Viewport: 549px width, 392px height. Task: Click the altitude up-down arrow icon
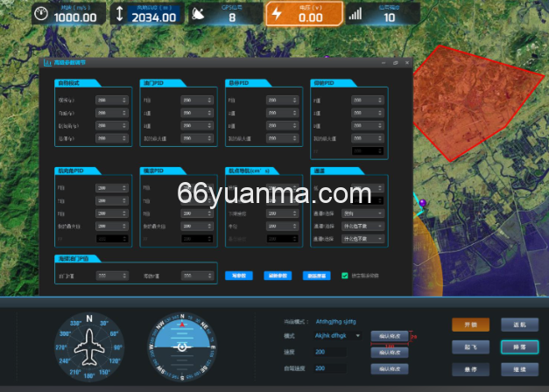coord(120,14)
